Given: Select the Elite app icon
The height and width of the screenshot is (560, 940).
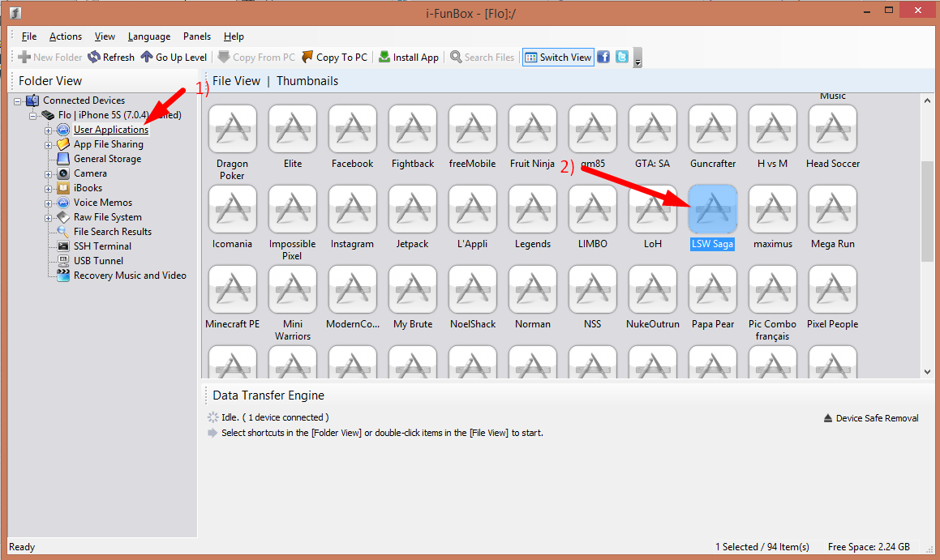Looking at the screenshot, I should pyautogui.click(x=293, y=129).
